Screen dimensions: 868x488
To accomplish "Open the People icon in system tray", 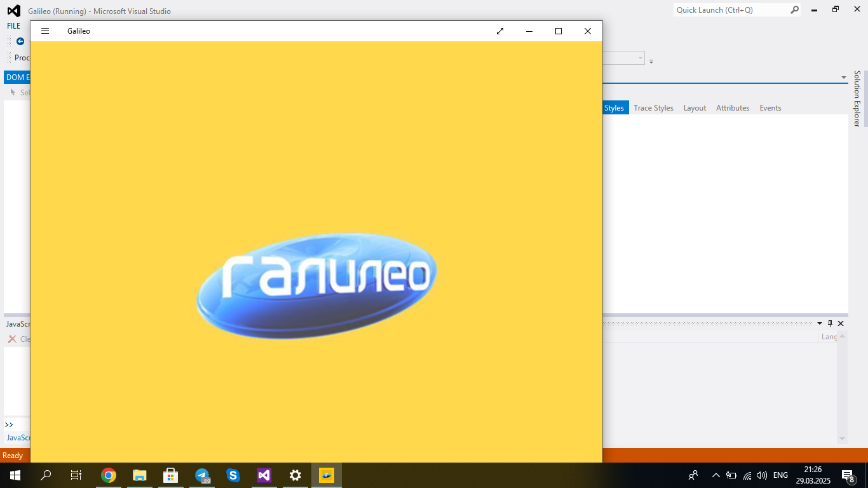I will [x=693, y=475].
